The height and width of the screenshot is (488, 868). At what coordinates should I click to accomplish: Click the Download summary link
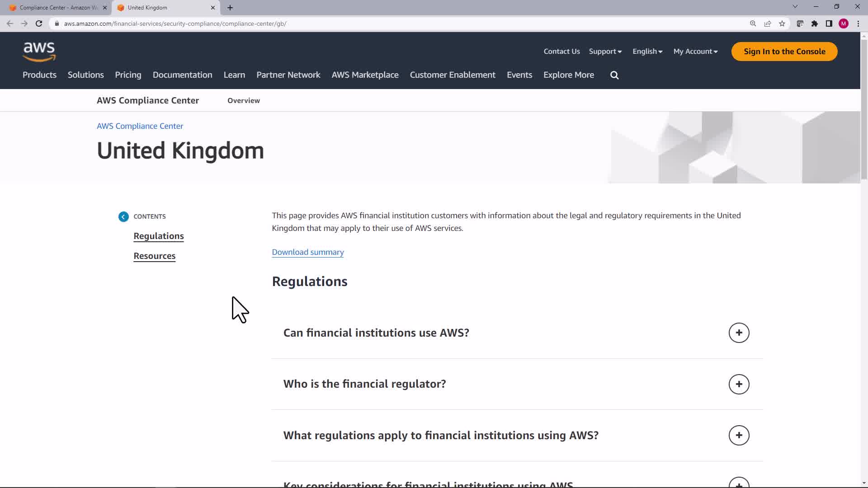tap(308, 252)
